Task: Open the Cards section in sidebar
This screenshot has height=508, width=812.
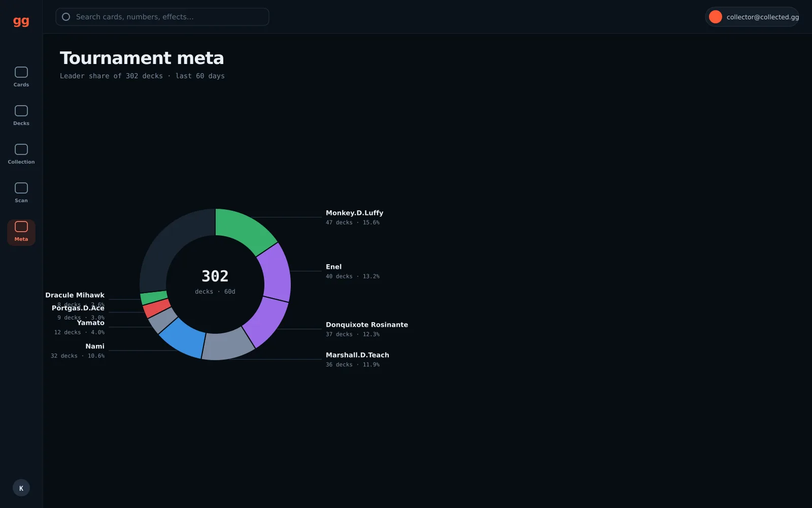Action: pyautogui.click(x=21, y=77)
